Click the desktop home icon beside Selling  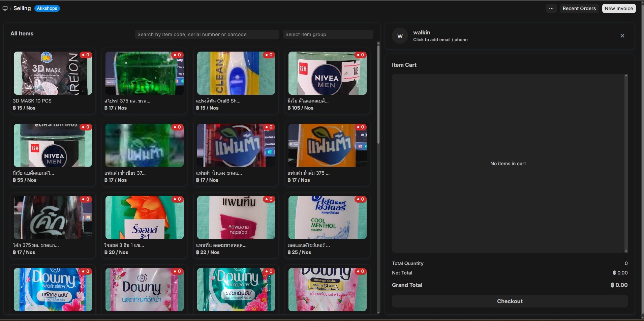click(x=5, y=8)
